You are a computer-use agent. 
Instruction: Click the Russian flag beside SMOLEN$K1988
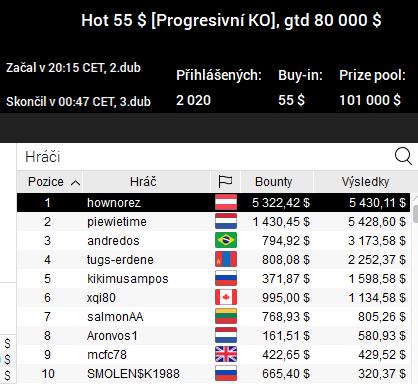(226, 373)
